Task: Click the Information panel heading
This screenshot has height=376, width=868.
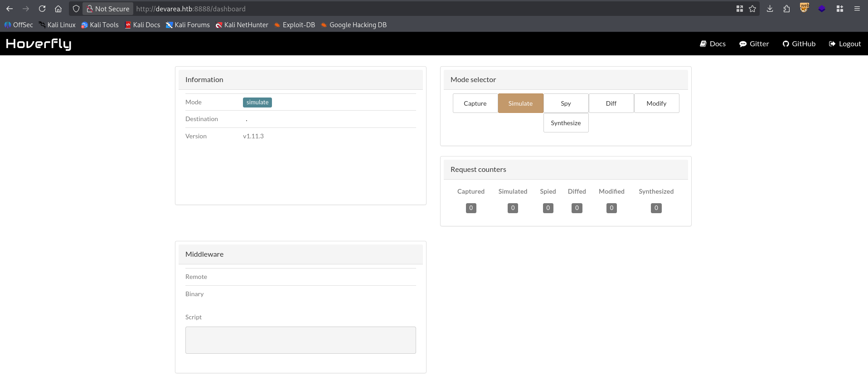Action: [x=204, y=80]
